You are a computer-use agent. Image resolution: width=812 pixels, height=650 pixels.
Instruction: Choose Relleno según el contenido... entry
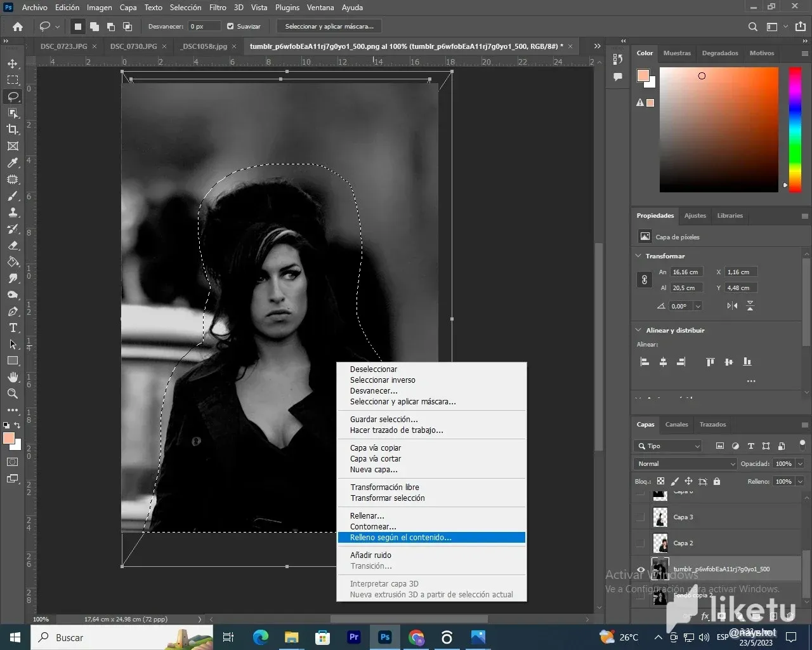[431, 538]
